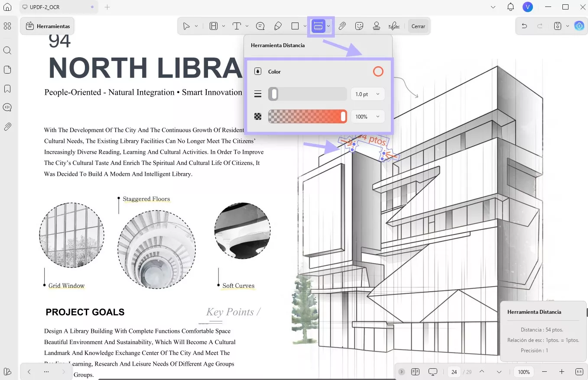Pick the orange Color swatch circle
588x380 pixels.
pyautogui.click(x=378, y=71)
